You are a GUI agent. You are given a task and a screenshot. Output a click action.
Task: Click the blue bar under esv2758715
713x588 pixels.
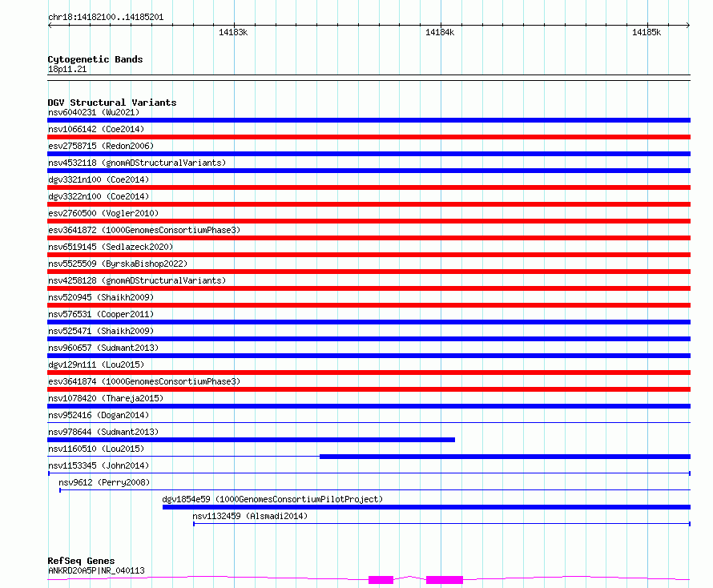pos(369,154)
